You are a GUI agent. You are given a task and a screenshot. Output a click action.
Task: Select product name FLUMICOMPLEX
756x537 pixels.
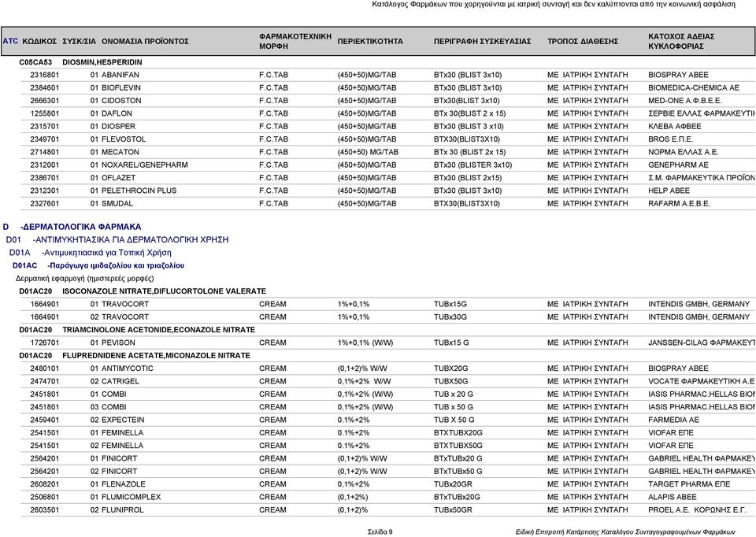click(x=132, y=497)
